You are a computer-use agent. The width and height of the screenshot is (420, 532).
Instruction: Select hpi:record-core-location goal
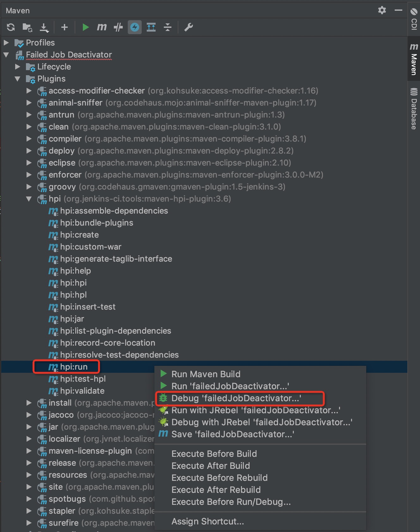point(102,343)
